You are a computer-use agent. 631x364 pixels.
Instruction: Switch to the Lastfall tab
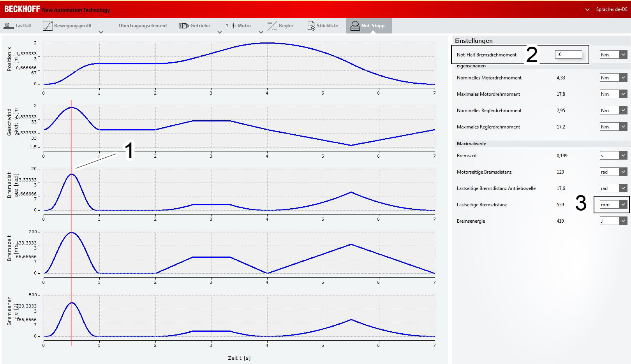click(x=23, y=26)
